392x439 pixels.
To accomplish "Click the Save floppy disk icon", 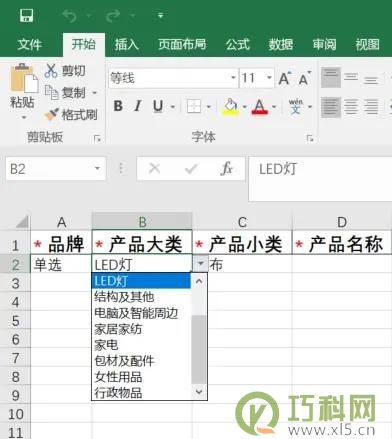I will click(x=26, y=15).
